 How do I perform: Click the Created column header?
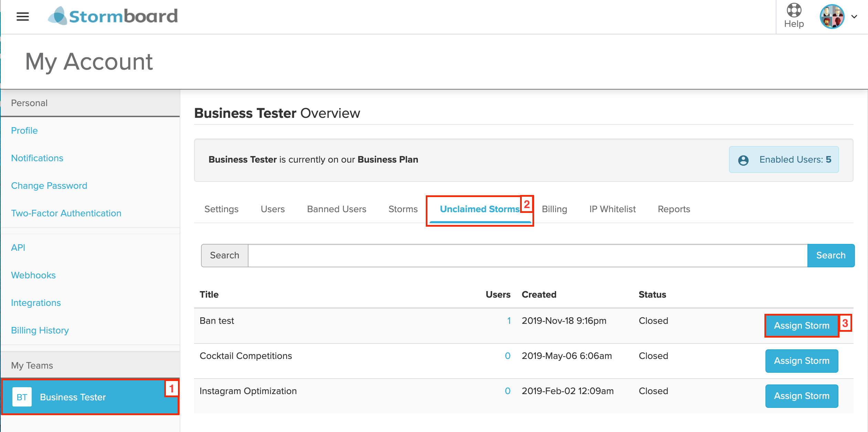[539, 295]
